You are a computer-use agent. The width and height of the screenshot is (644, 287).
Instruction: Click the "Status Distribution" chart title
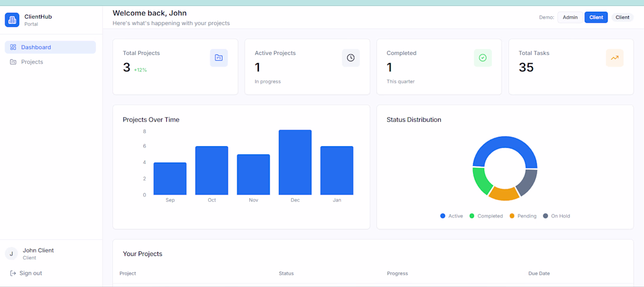414,120
